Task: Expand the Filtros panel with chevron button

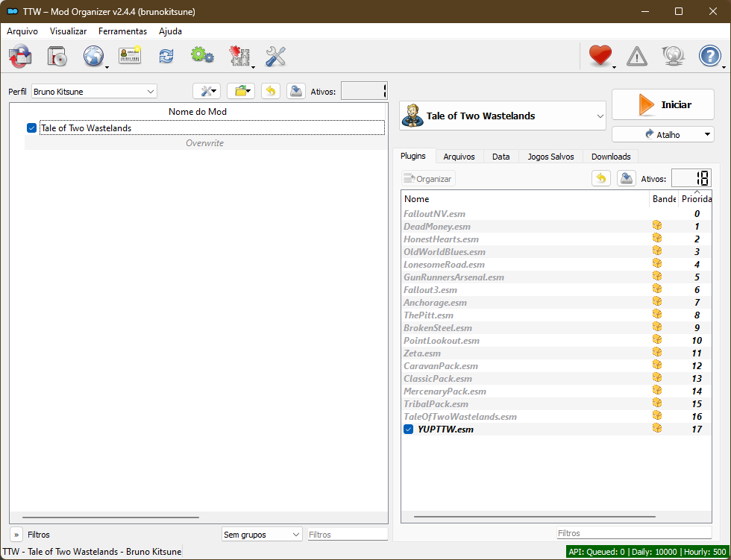Action: (x=16, y=535)
